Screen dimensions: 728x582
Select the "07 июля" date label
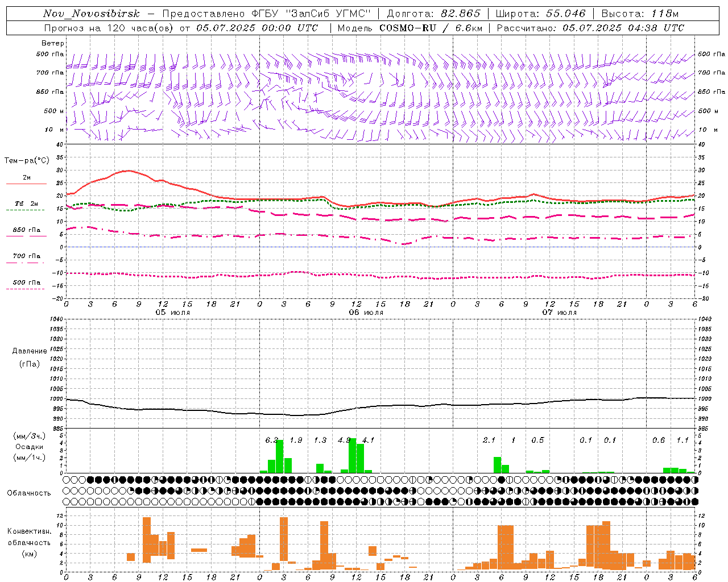point(560,313)
